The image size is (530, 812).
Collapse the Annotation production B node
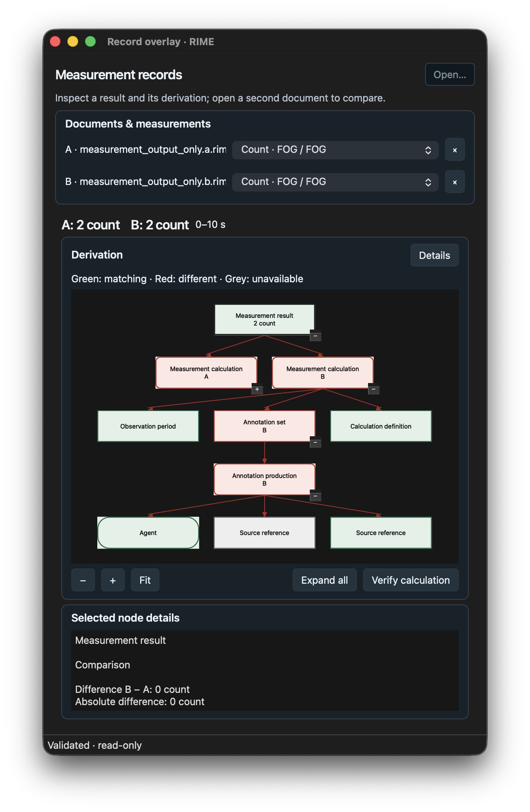315,496
